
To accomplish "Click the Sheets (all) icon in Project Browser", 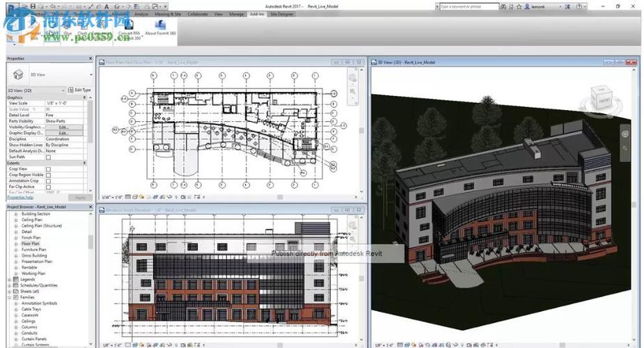I will (x=16, y=292).
